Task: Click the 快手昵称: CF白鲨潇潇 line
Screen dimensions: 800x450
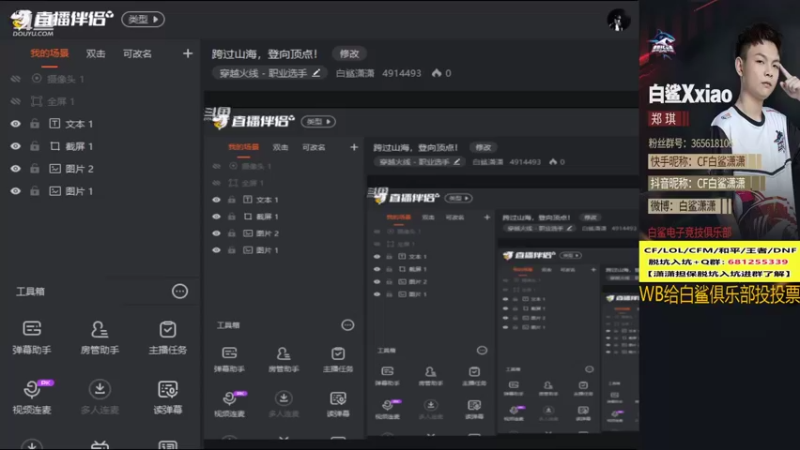Action: [705, 162]
